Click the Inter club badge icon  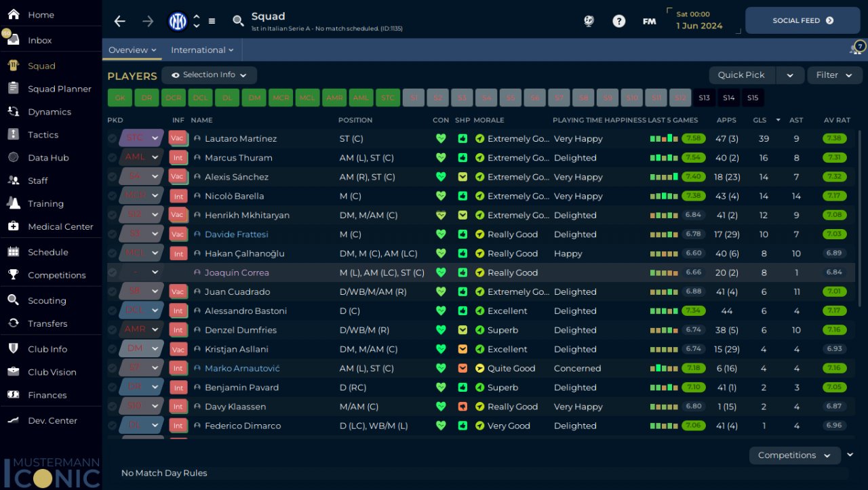point(178,21)
